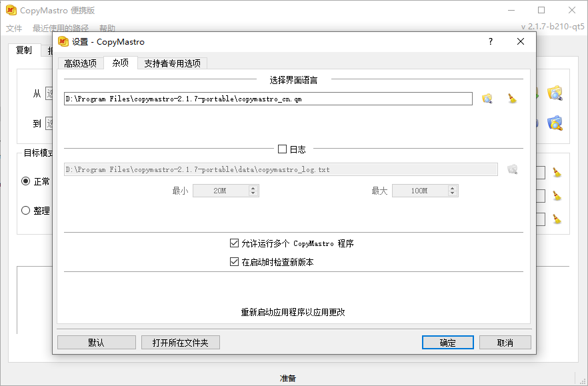Click the 打开所在文件夹 button
The image size is (588, 386).
point(181,343)
